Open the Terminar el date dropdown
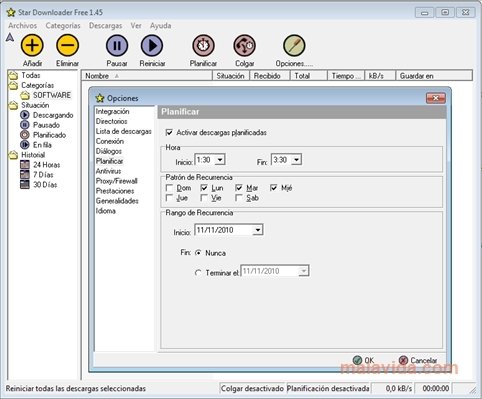This screenshot has width=482, height=399. [303, 271]
